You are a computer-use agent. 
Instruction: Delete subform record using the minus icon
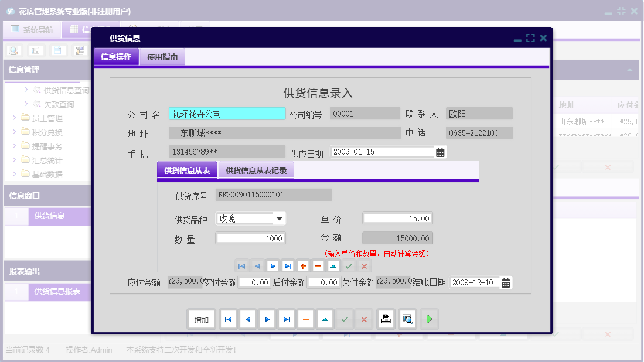(x=318, y=265)
